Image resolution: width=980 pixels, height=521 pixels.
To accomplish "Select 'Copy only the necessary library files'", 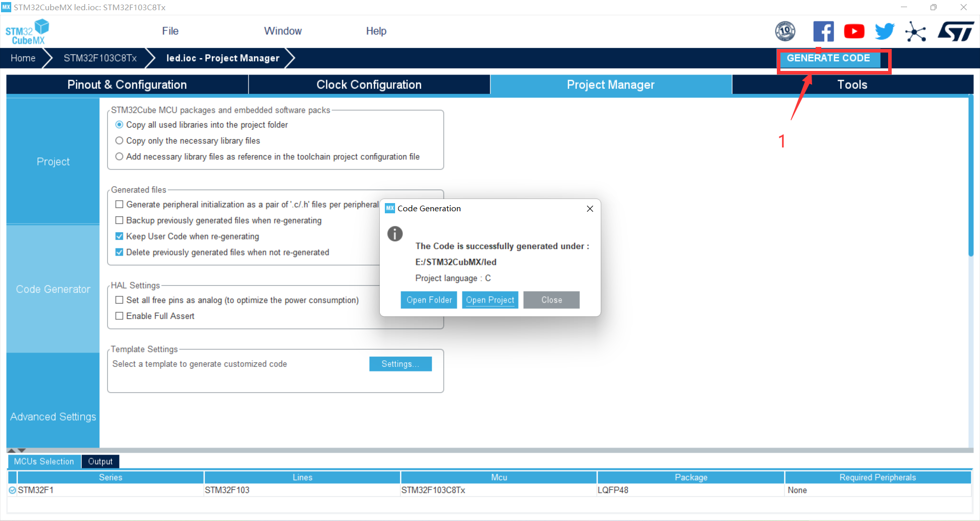I will [119, 140].
